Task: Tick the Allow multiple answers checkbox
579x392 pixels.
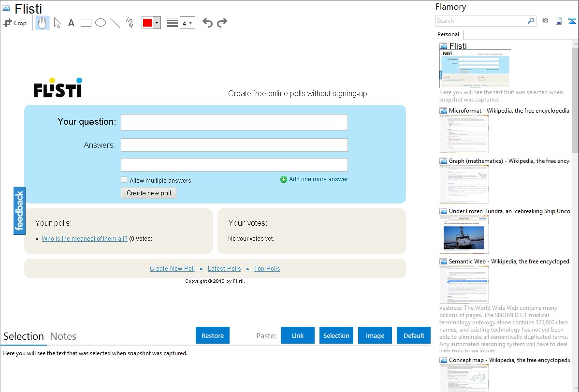Action: 124,180
